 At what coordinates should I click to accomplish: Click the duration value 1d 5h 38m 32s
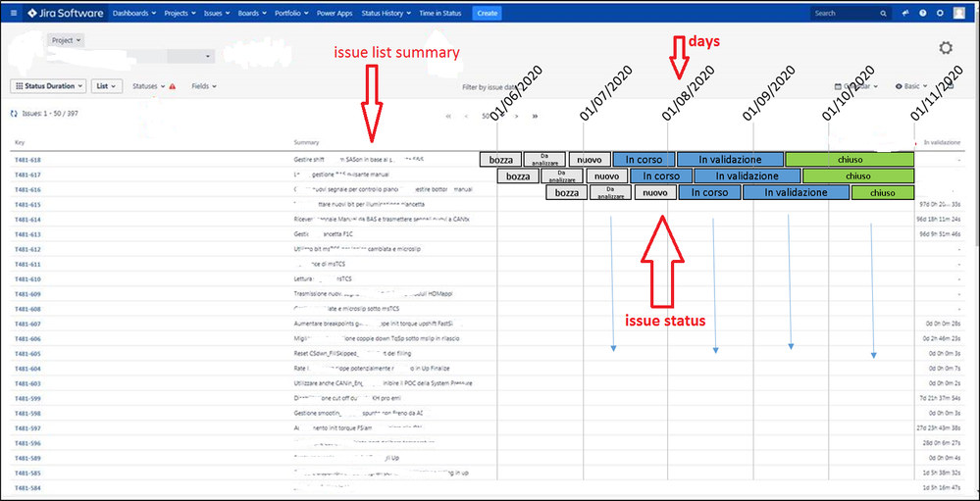(x=942, y=473)
